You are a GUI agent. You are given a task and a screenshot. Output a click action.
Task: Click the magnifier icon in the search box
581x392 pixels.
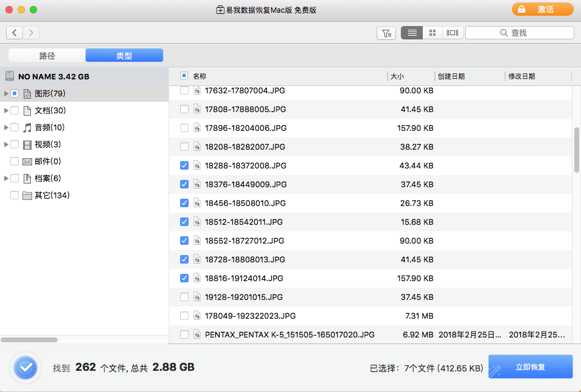click(x=502, y=33)
